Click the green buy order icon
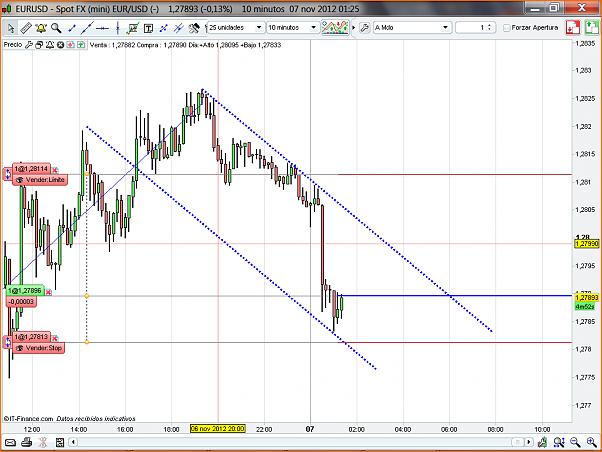602x452 pixels. 591,28
